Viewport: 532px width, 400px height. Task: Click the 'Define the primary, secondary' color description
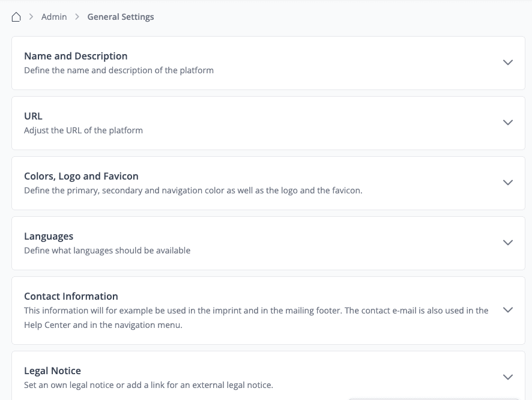click(x=193, y=190)
